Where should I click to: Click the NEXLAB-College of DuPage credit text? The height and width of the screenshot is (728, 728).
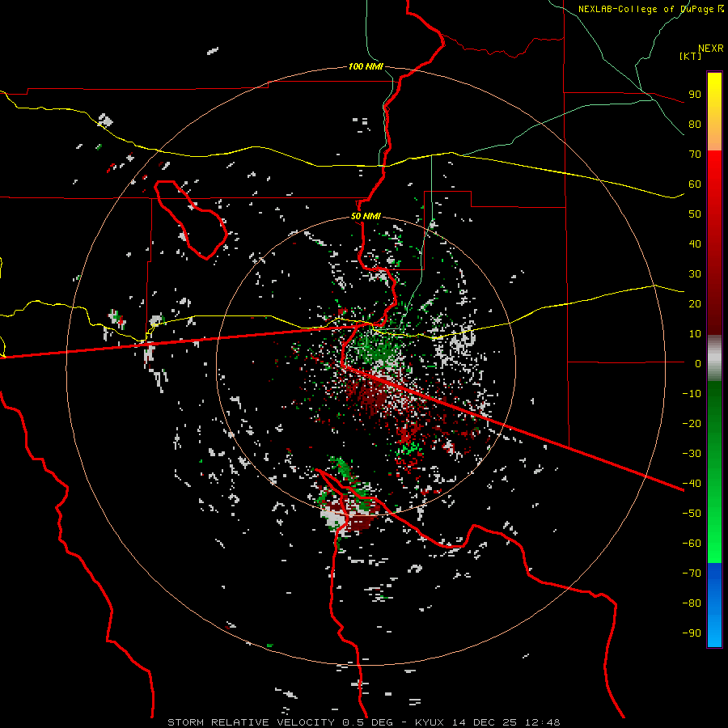651,9
